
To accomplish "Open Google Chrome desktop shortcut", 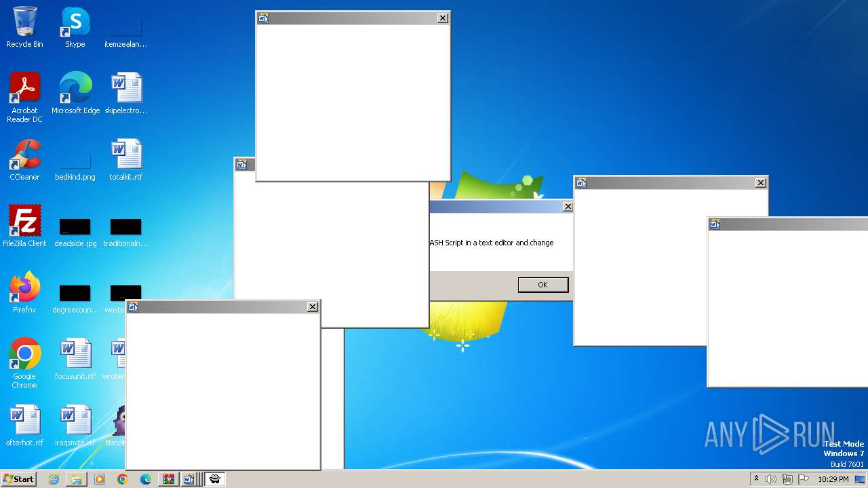I will coord(24,363).
